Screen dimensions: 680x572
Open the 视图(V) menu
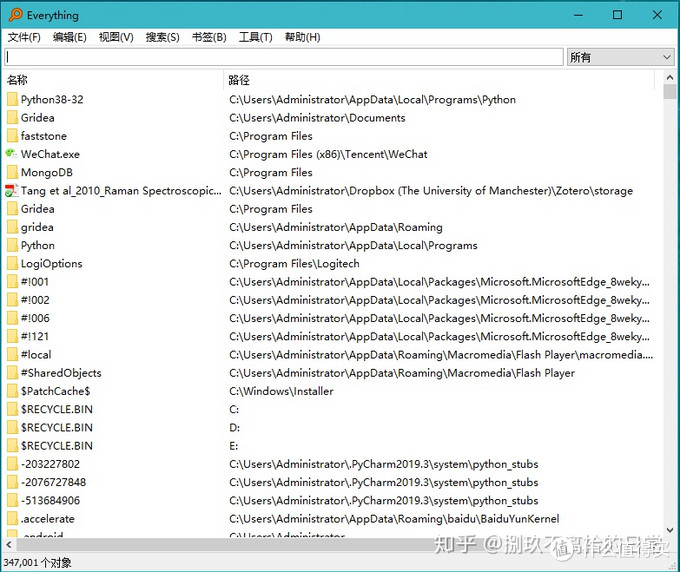click(116, 37)
